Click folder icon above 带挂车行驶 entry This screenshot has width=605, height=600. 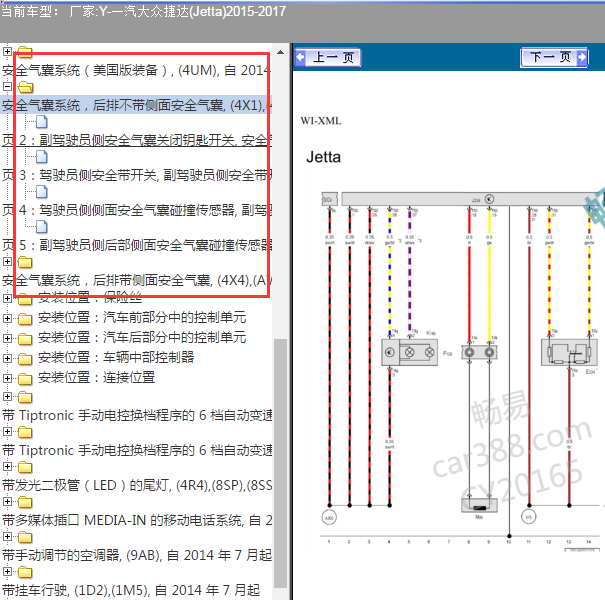pyautogui.click(x=25, y=572)
